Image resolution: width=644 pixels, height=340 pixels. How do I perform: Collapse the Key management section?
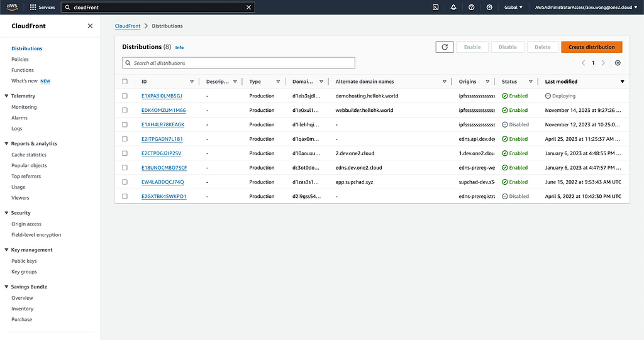(6, 250)
